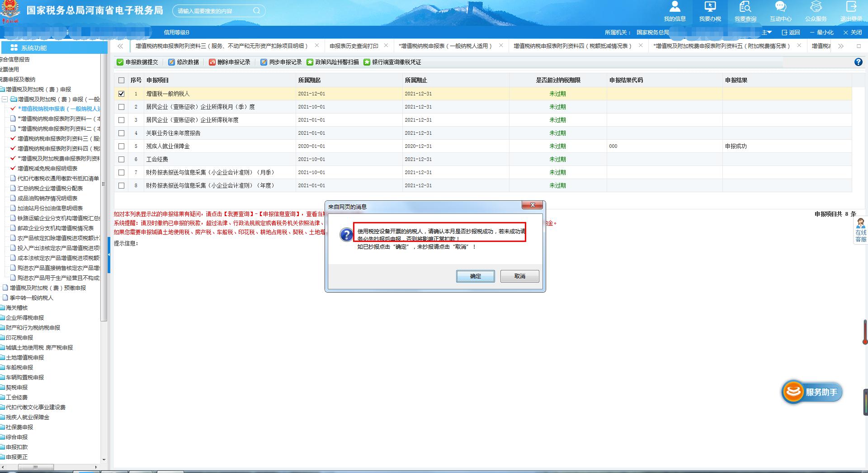The image size is (868, 473).
Task: Open 银行端查询缴税凭证
Action: (x=392, y=62)
